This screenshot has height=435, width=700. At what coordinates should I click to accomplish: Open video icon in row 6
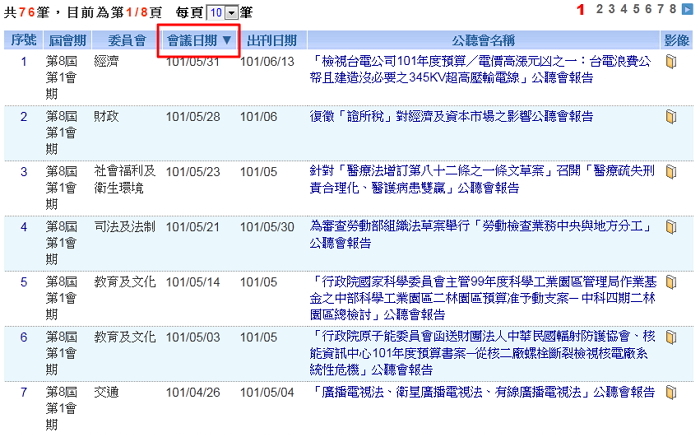click(x=671, y=337)
